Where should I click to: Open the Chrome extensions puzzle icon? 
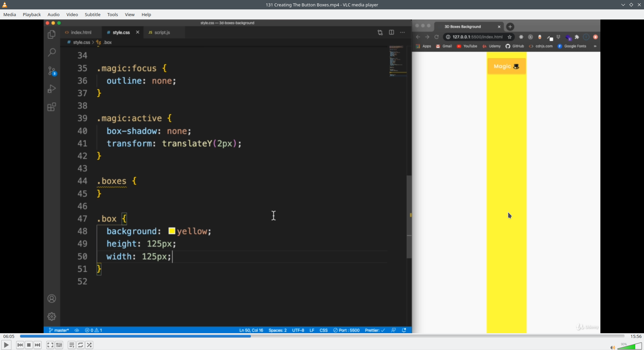pos(577,37)
